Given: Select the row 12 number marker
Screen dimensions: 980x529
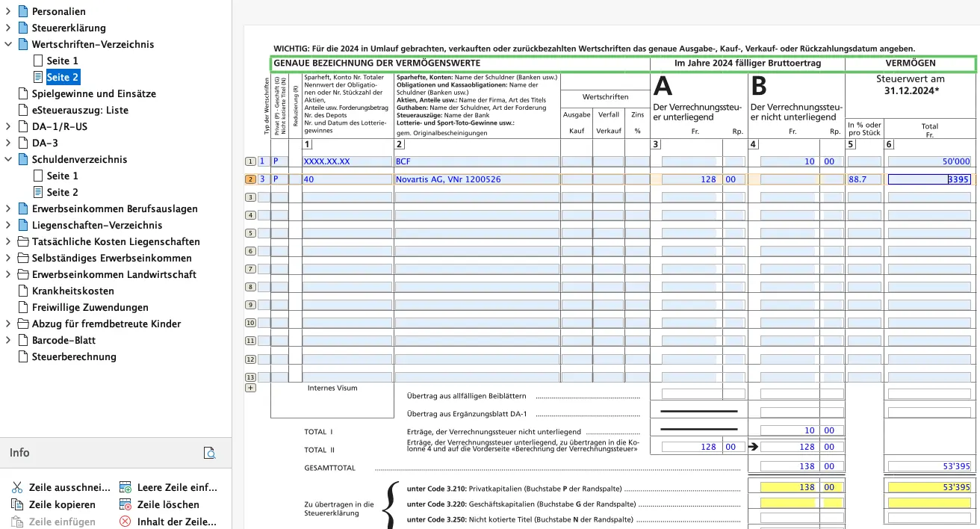Looking at the screenshot, I should [250, 359].
